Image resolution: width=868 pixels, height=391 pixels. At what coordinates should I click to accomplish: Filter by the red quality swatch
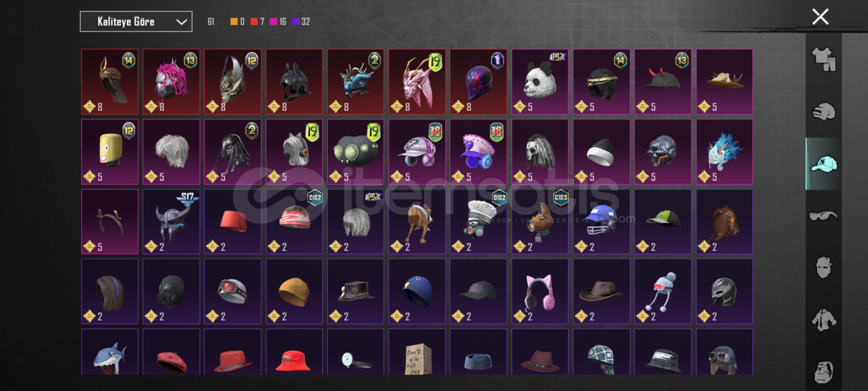[254, 22]
